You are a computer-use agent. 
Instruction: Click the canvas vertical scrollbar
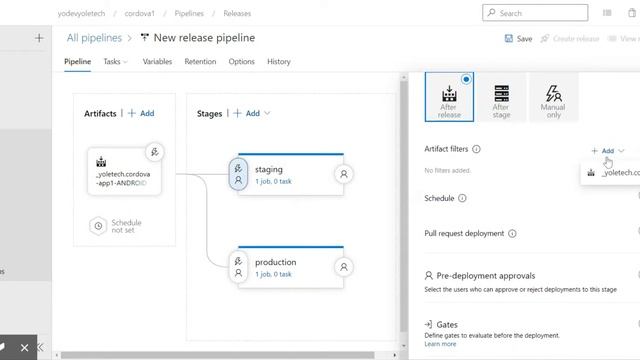404,206
